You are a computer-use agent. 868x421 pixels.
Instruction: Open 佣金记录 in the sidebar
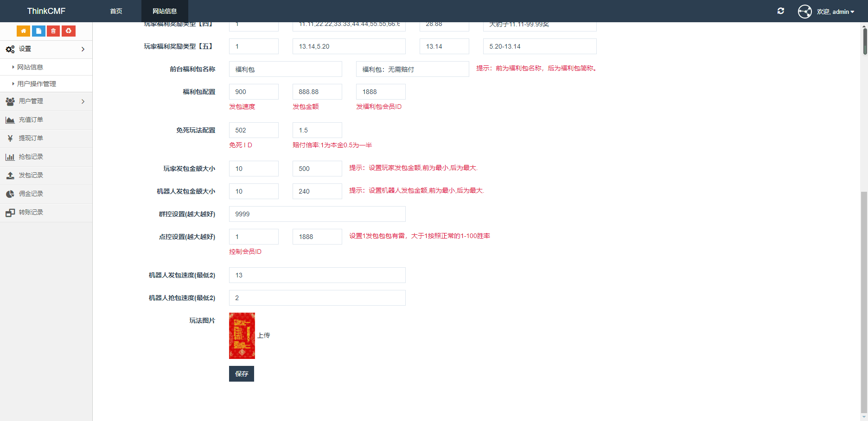coord(31,194)
